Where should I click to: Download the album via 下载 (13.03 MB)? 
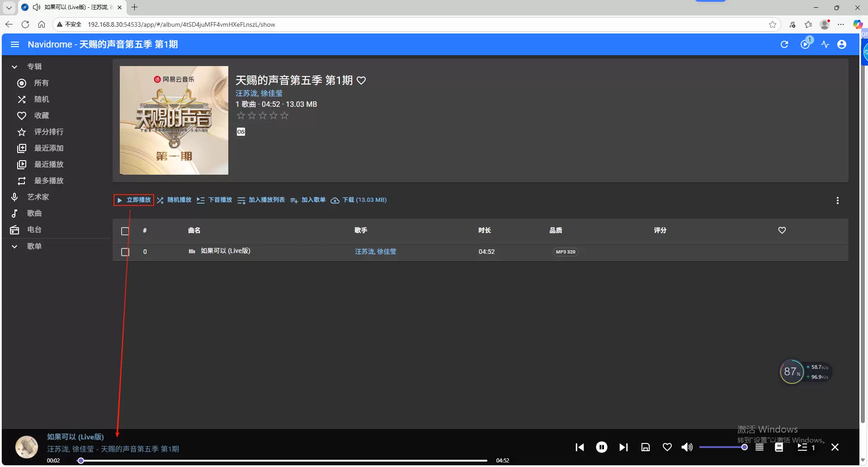[x=359, y=200]
